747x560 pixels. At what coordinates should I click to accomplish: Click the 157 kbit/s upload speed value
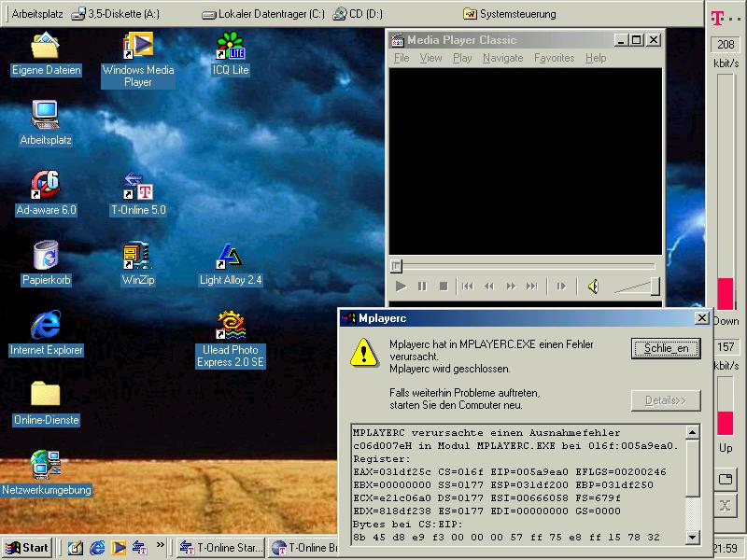[726, 346]
